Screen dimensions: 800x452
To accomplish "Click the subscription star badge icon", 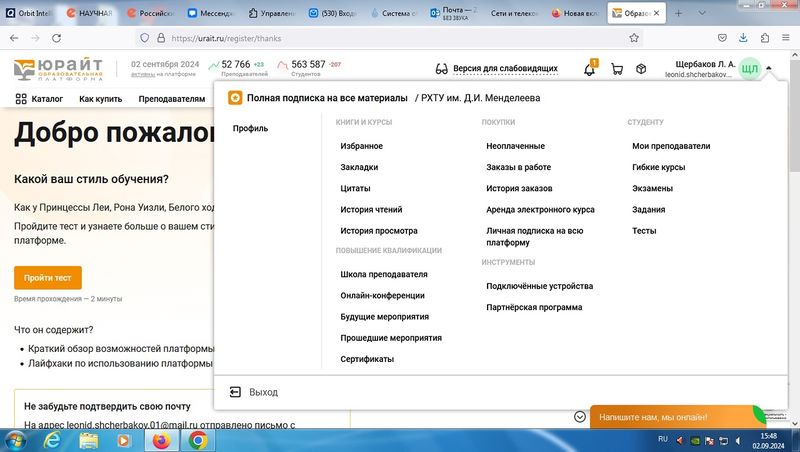I will coord(235,98).
